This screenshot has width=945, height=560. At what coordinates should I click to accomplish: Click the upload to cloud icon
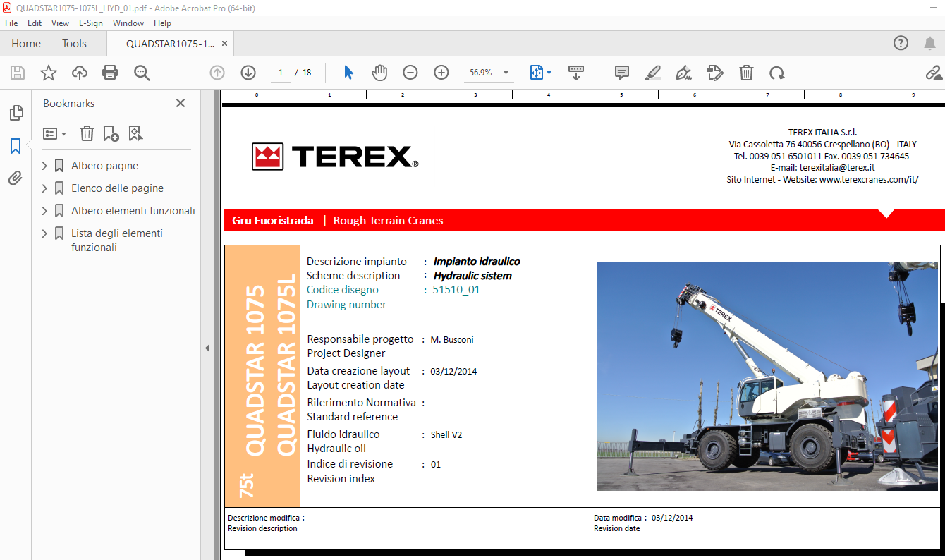[79, 73]
